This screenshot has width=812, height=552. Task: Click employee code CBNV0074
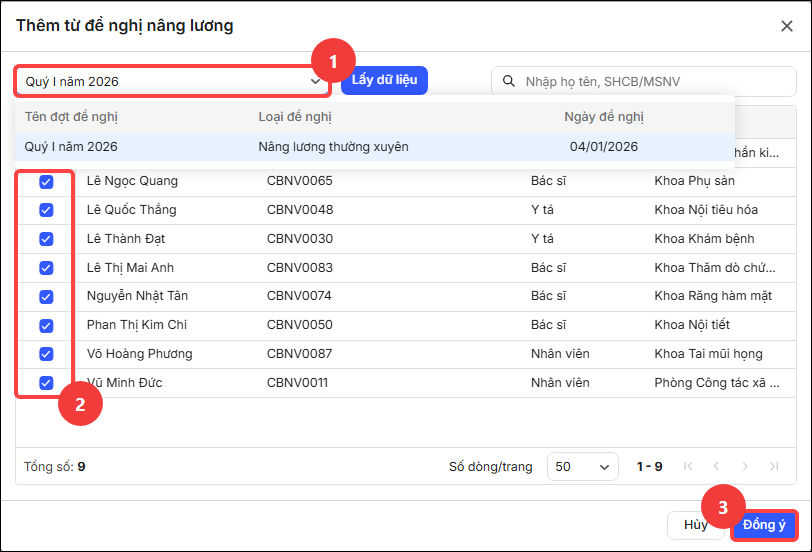tap(299, 296)
